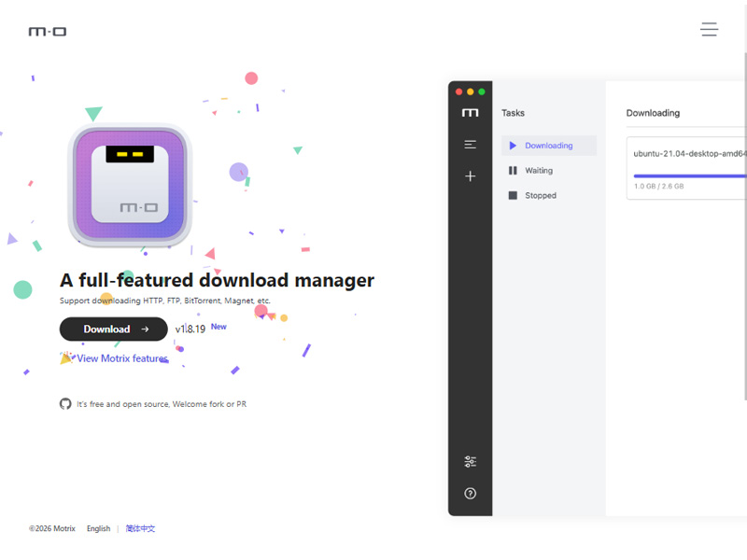
Task: Click the plus icon to add task
Action: (471, 175)
